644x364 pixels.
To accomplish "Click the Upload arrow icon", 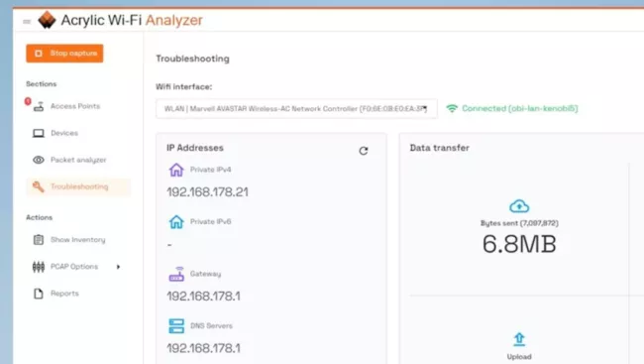I will pyautogui.click(x=519, y=339).
